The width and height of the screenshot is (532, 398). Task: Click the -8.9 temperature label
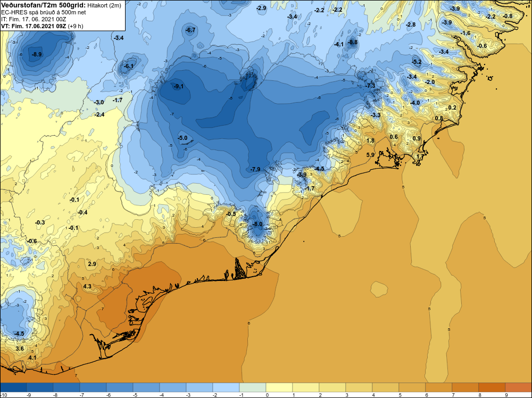37,54
